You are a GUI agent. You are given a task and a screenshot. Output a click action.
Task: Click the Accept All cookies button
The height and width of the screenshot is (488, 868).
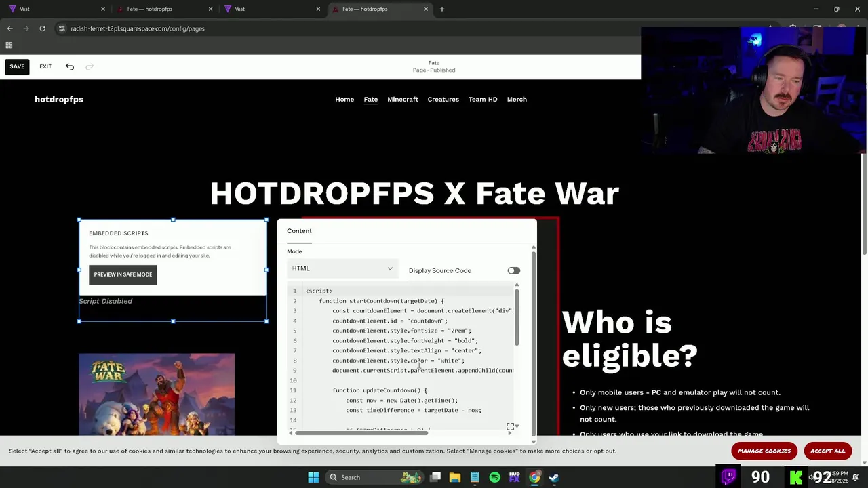tap(827, 451)
